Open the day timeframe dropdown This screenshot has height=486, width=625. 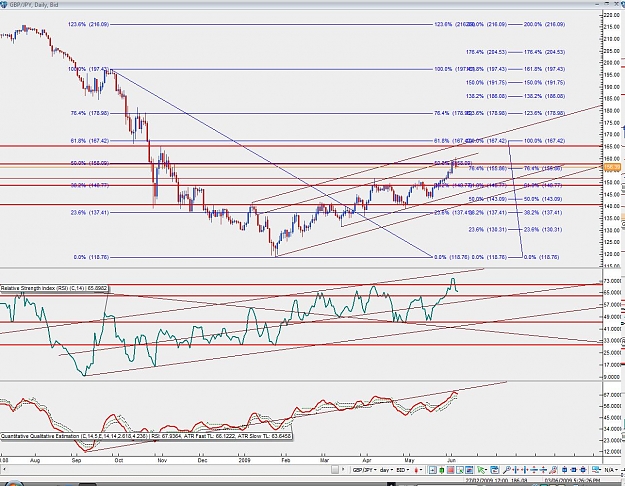pos(387,470)
